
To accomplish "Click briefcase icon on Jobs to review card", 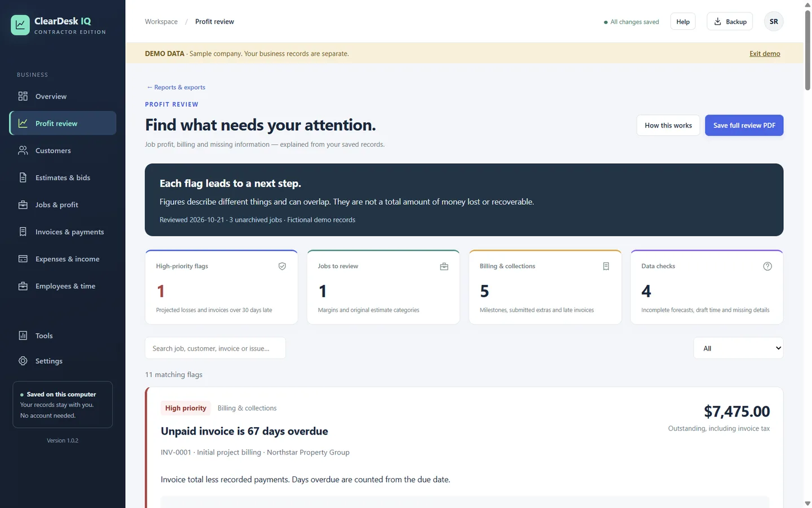I will [444, 266].
